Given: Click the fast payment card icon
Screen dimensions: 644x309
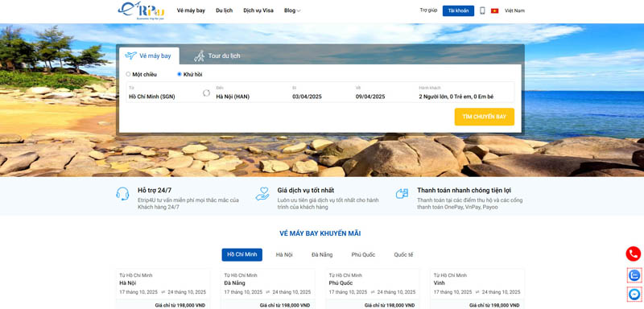Looking at the screenshot, I should coord(402,194).
